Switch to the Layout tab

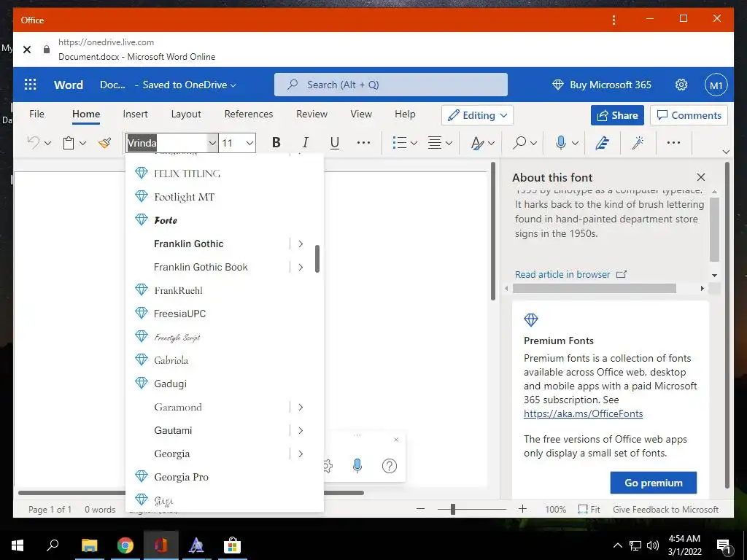pyautogui.click(x=186, y=114)
